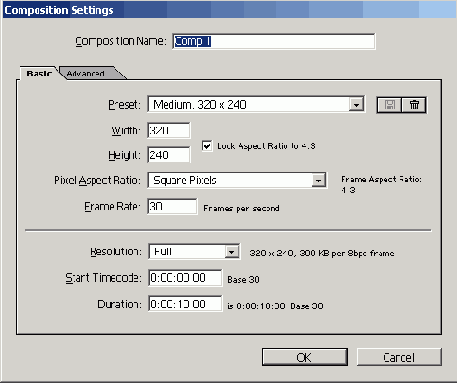Click the '300 KB per 8bpc frame' text
Viewport: 457px width, 383px height.
pos(347,253)
